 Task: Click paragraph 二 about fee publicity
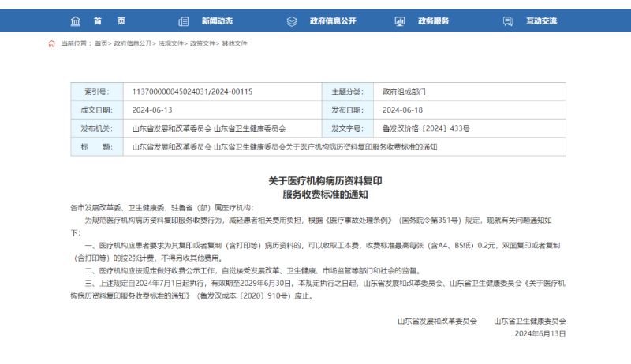click(x=252, y=271)
